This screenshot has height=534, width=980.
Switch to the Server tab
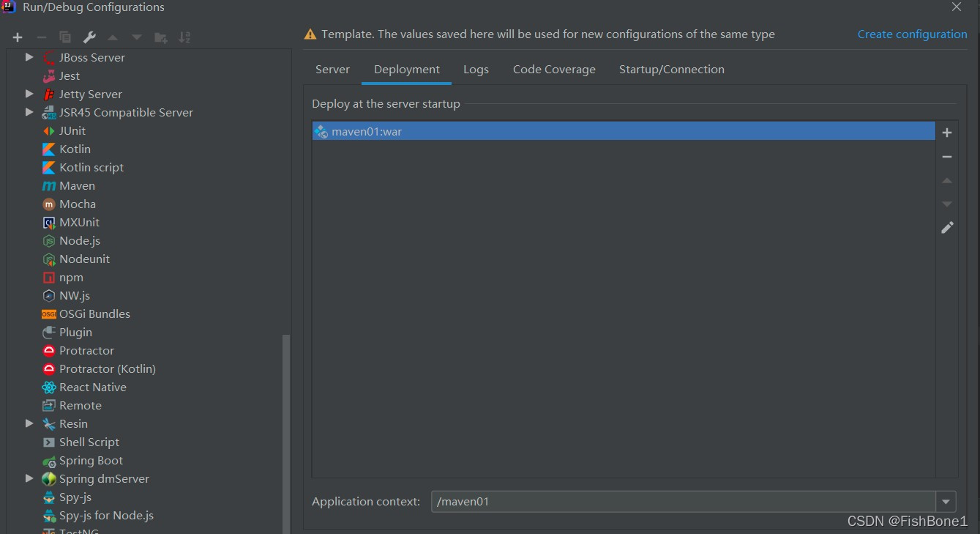click(x=332, y=70)
